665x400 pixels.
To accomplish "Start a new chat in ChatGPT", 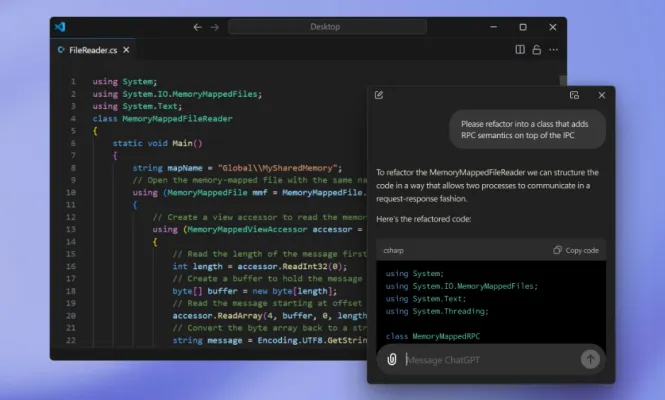I will [379, 95].
